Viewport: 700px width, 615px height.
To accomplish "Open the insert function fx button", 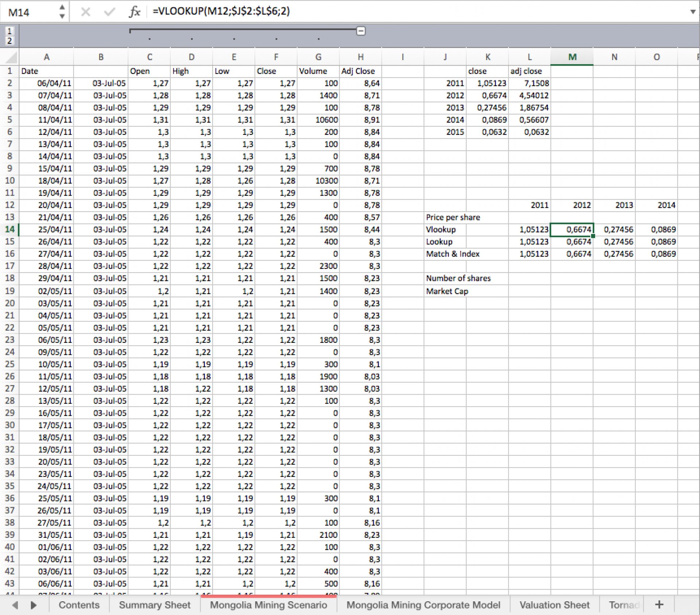I will pyautogui.click(x=135, y=12).
